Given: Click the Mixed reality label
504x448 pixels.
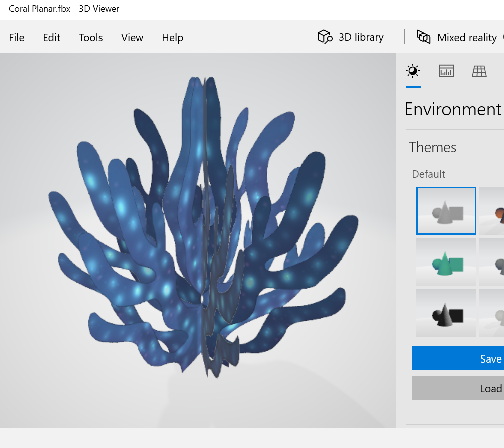Looking at the screenshot, I should 467,38.
